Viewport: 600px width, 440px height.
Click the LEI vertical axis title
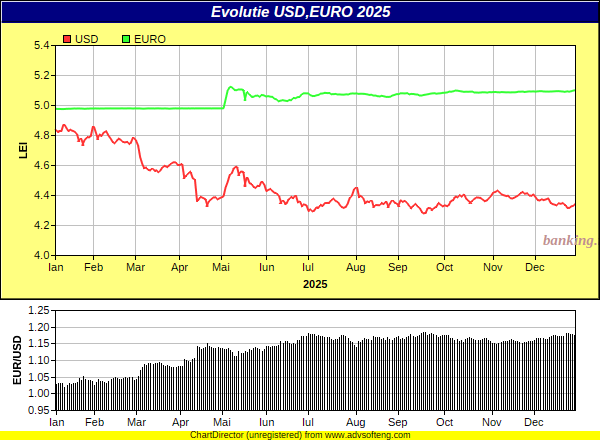click(23, 150)
